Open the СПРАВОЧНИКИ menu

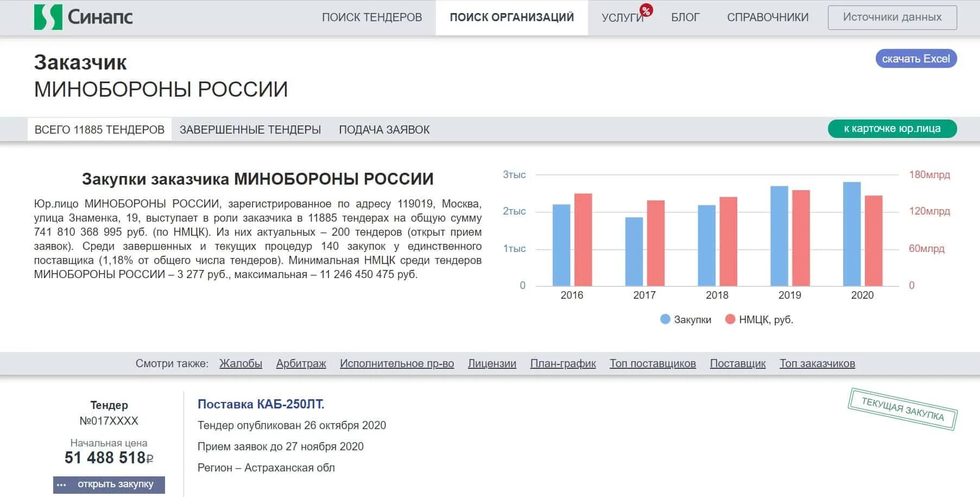pos(768,17)
